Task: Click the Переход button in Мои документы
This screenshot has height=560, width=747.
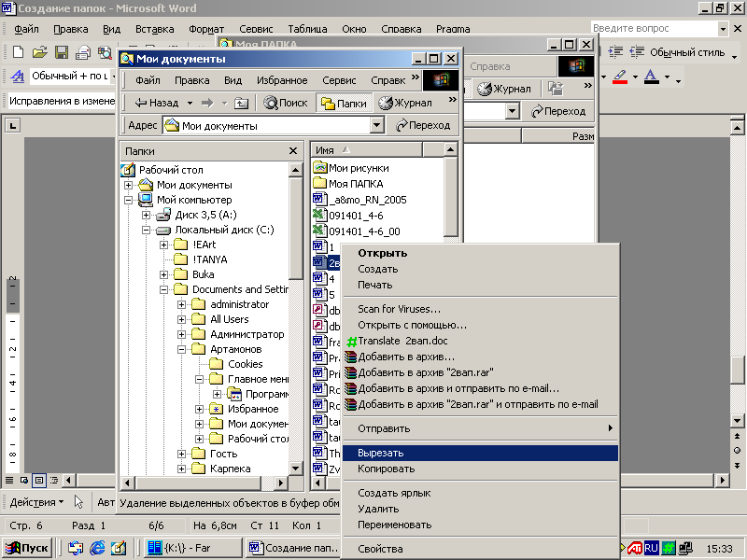Action: point(423,125)
